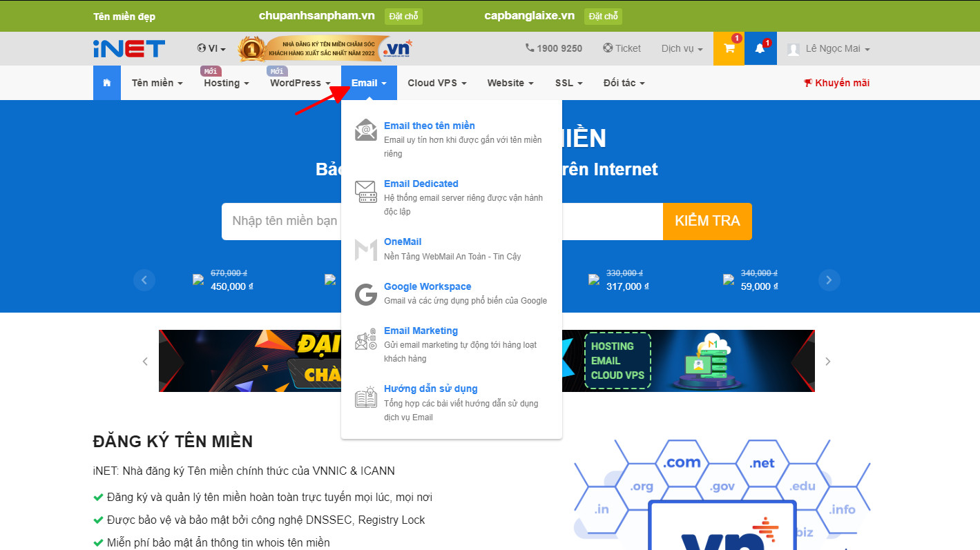Click the iNET logo
This screenshot has width=980, height=550.
(128, 48)
